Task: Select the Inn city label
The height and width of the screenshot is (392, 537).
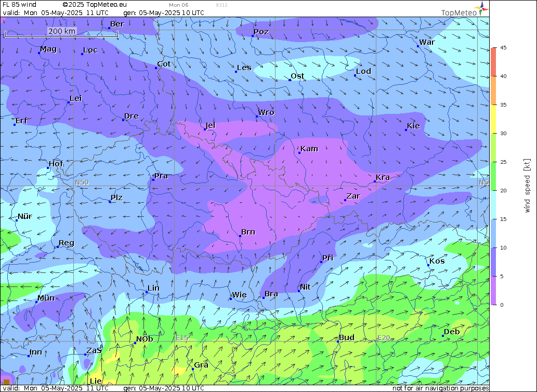Action: point(36,352)
